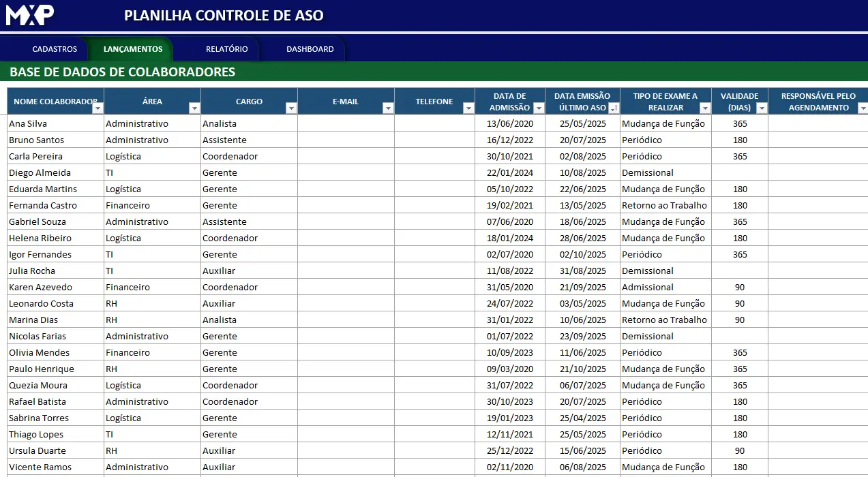Select the Base de Dados de Colaboradores header
Viewport: 868px width, 477px height.
point(123,72)
